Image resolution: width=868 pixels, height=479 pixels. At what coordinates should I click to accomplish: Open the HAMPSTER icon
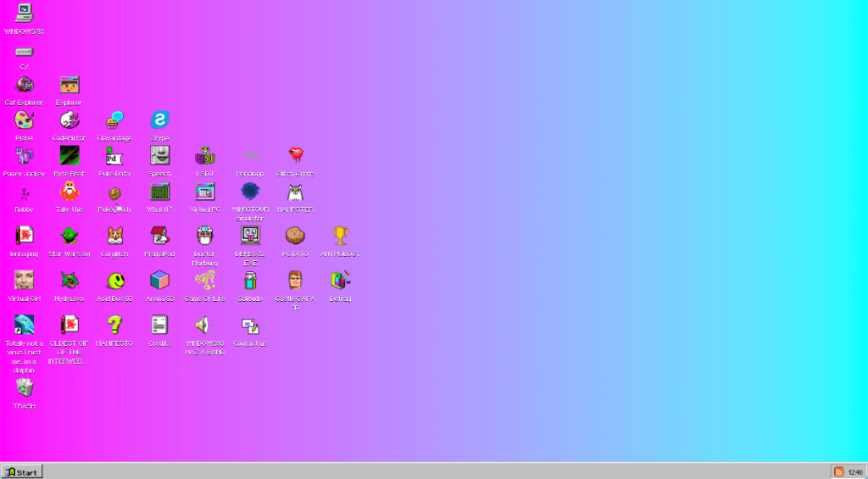[x=296, y=192]
